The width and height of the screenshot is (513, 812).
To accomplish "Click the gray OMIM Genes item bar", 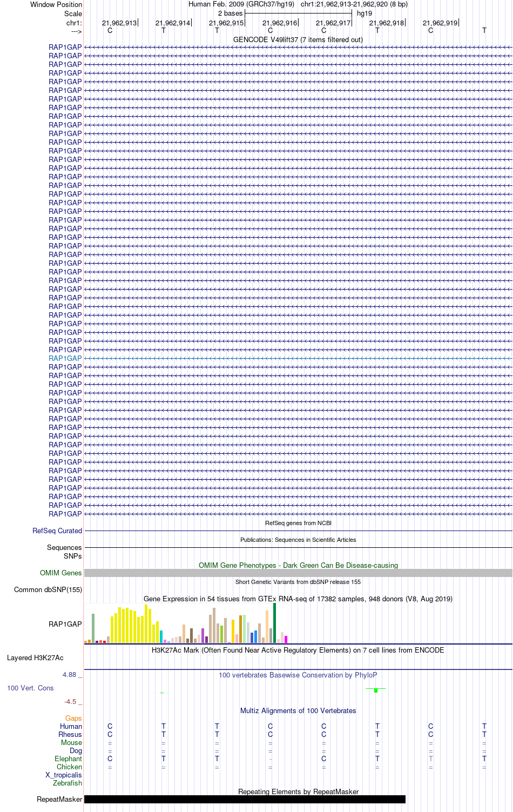I will 298,573.
